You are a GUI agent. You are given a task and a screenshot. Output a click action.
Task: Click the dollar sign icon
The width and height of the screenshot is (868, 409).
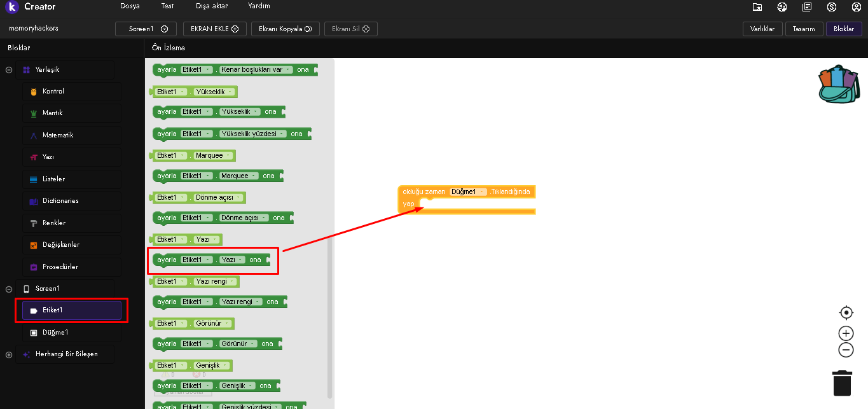pos(832,7)
